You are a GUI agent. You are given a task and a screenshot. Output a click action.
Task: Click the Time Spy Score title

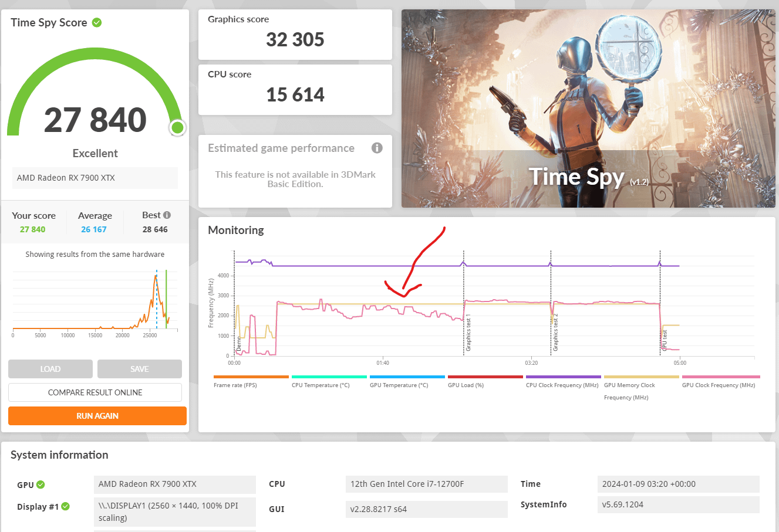[x=49, y=22]
